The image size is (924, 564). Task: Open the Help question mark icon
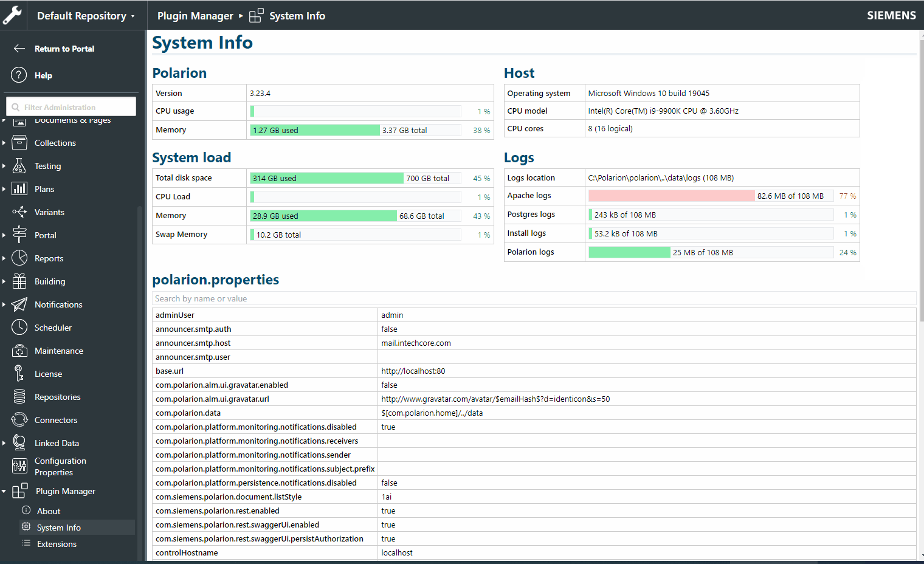19,75
